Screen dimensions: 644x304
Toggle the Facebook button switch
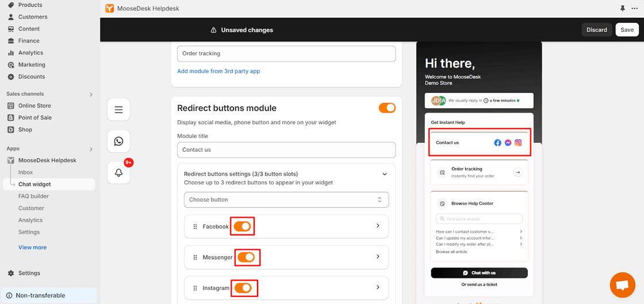pos(242,226)
